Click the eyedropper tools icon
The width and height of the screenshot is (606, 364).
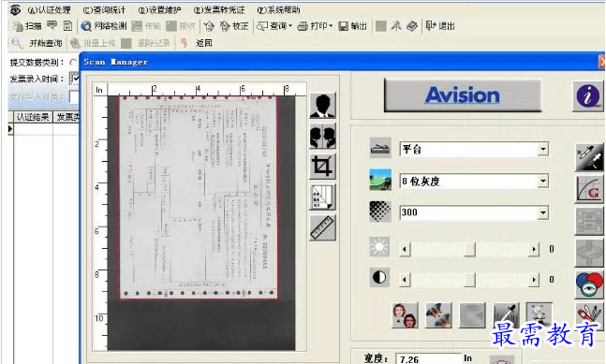(589, 157)
